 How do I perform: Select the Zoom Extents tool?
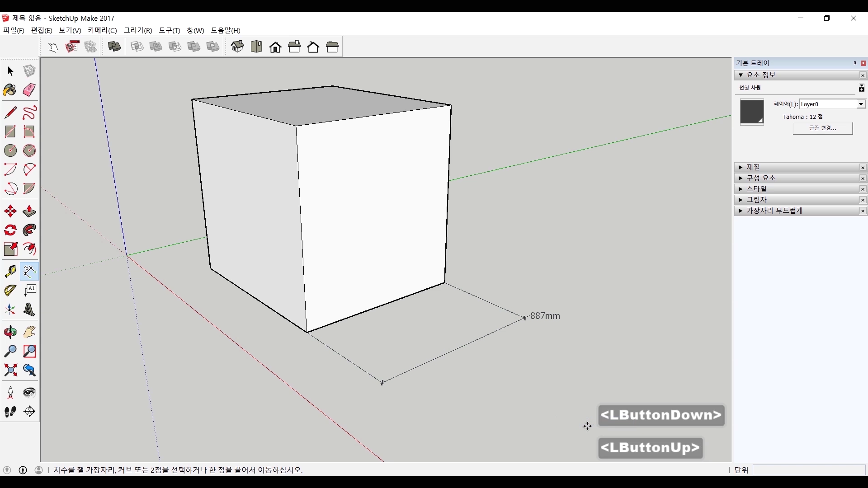tap(10, 371)
